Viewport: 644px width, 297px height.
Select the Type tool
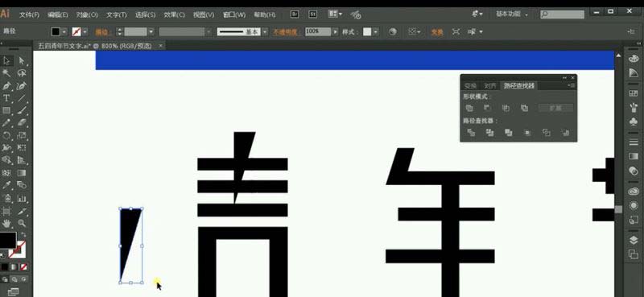(6, 97)
